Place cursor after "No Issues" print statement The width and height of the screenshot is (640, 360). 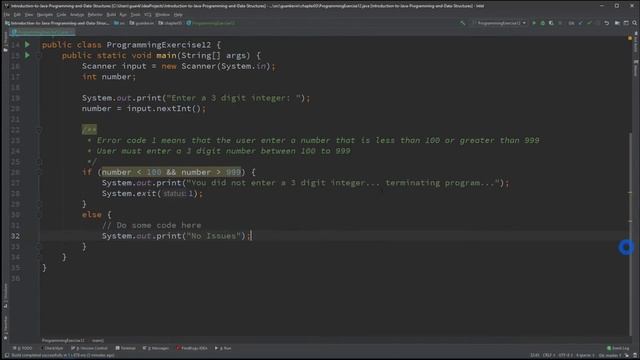pos(251,236)
